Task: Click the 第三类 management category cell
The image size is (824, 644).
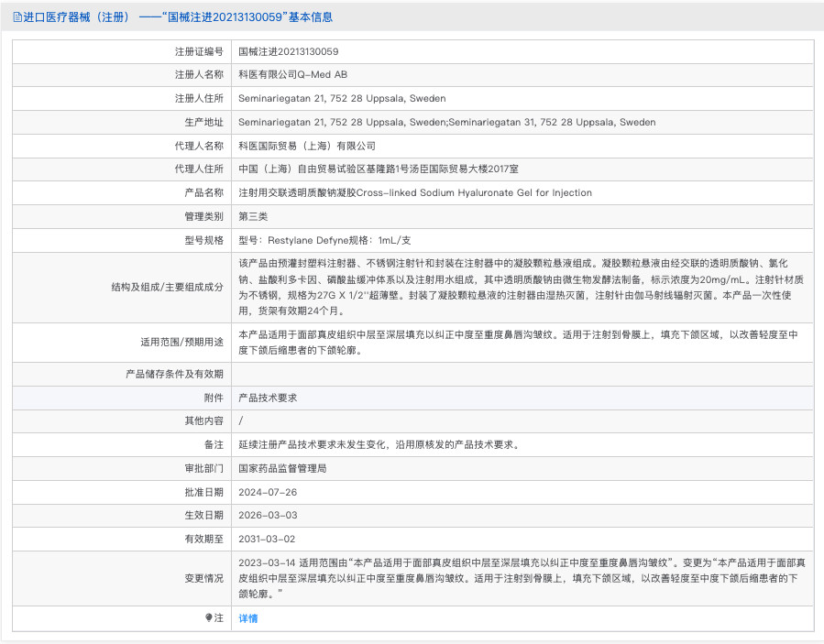Action: tap(253, 217)
